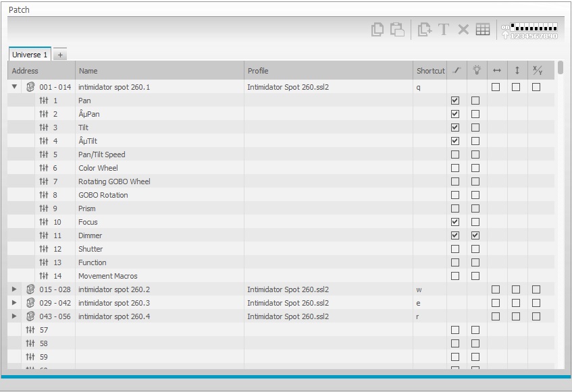Click the Profile column header

(x=328, y=71)
